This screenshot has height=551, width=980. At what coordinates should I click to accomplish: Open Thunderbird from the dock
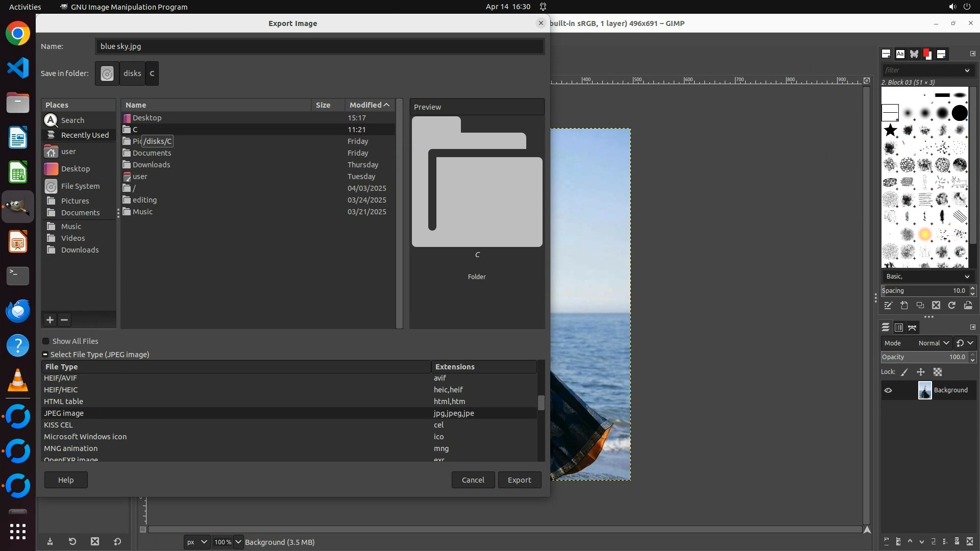pyautogui.click(x=18, y=311)
